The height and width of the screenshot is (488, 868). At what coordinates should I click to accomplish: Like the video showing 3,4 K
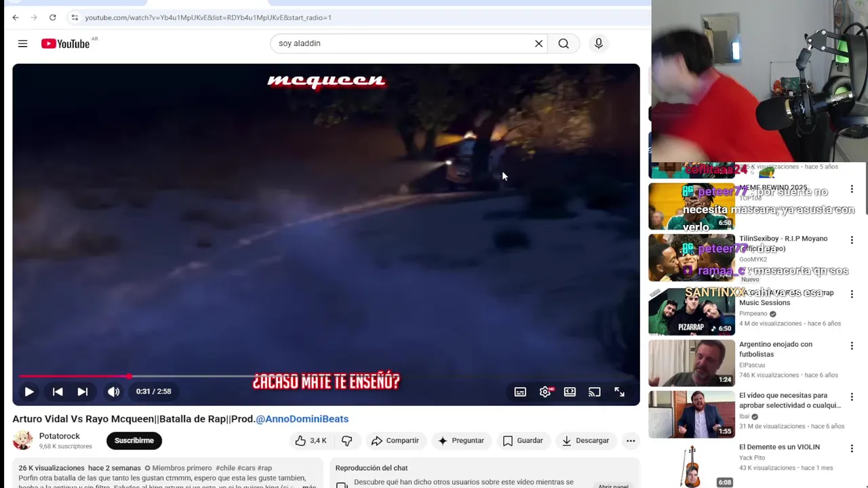point(311,441)
